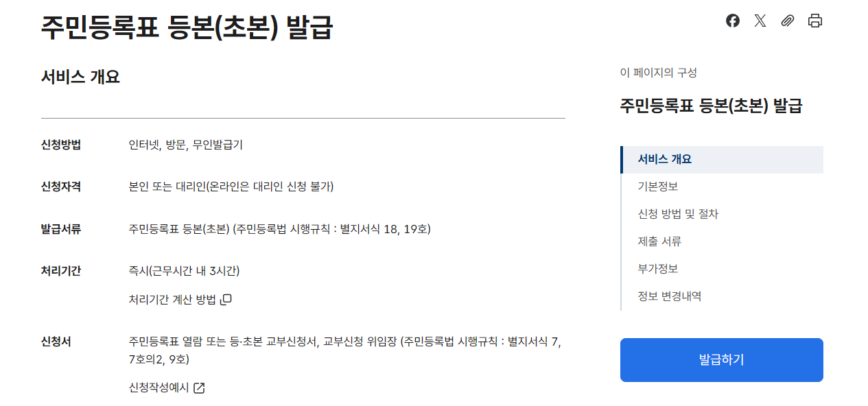Share this page on Facebook
The height and width of the screenshot is (406, 868).
click(732, 21)
